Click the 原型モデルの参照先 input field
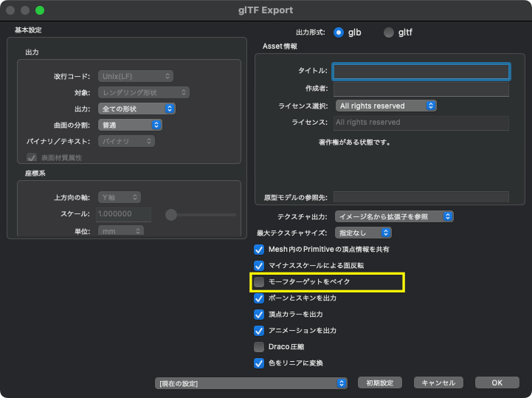This screenshot has width=532, height=398. tap(421, 197)
